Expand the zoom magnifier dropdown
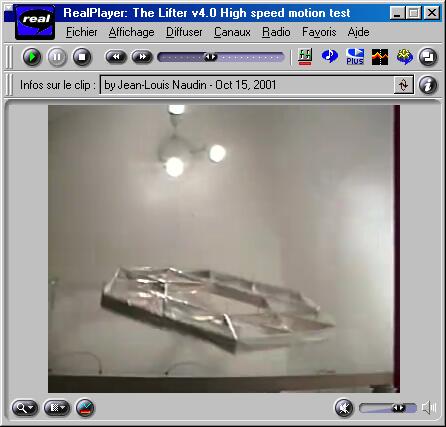Screen dimensions: 446x427 click(25, 408)
